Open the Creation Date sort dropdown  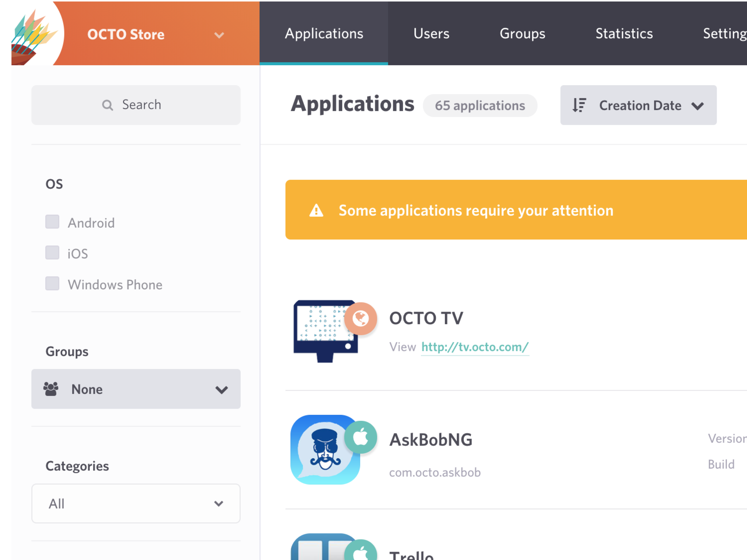point(638,105)
